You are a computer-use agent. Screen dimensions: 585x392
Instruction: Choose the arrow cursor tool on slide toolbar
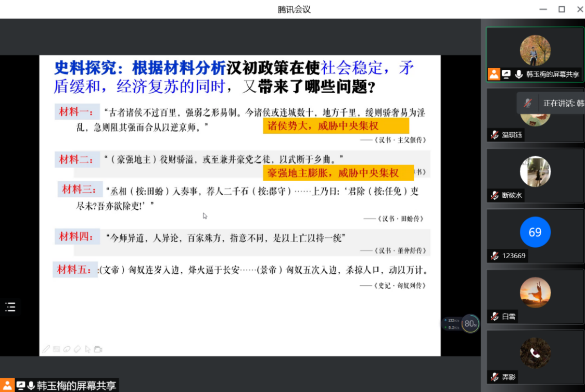[87, 349]
